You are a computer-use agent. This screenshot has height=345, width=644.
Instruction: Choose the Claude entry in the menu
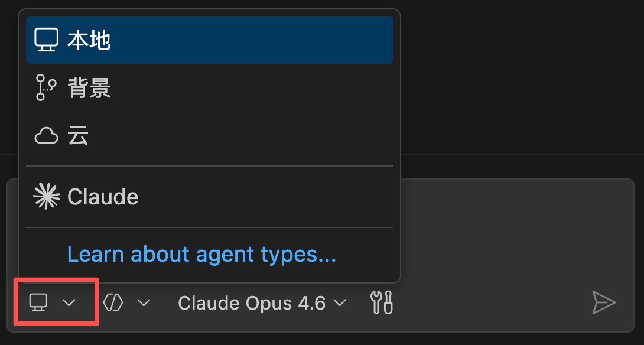(x=103, y=196)
